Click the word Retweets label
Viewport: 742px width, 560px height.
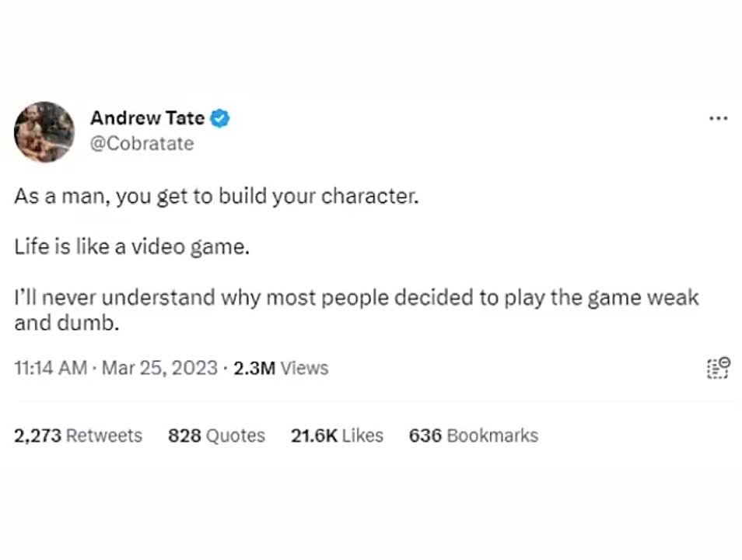click(x=104, y=436)
